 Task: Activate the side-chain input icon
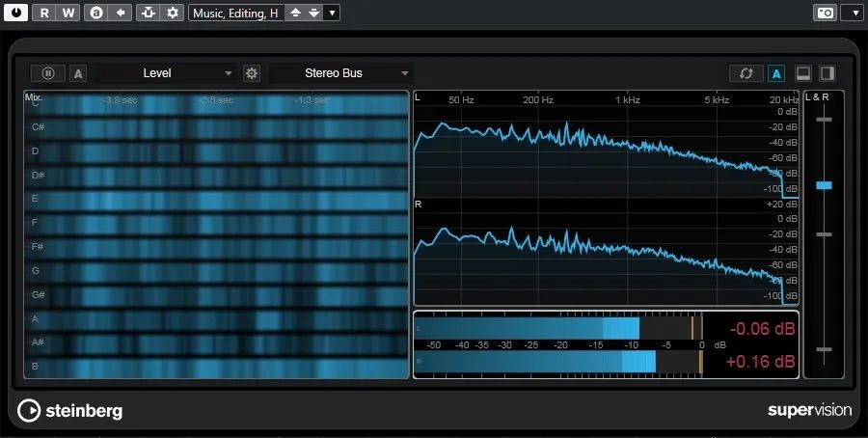coord(149,13)
